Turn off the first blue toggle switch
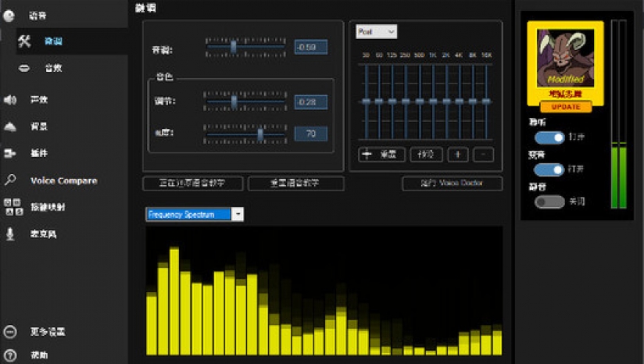Screen dimensions: 644x364 point(549,137)
